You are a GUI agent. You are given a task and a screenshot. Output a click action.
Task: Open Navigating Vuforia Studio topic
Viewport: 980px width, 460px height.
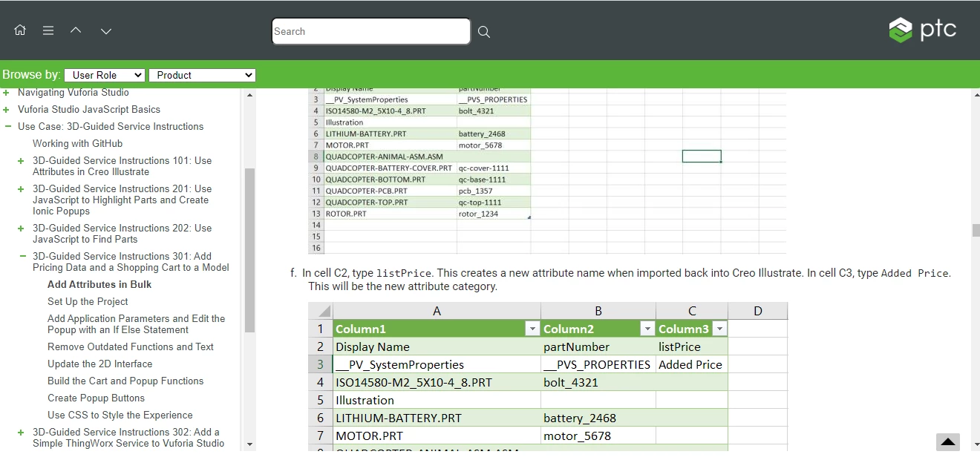tap(73, 93)
